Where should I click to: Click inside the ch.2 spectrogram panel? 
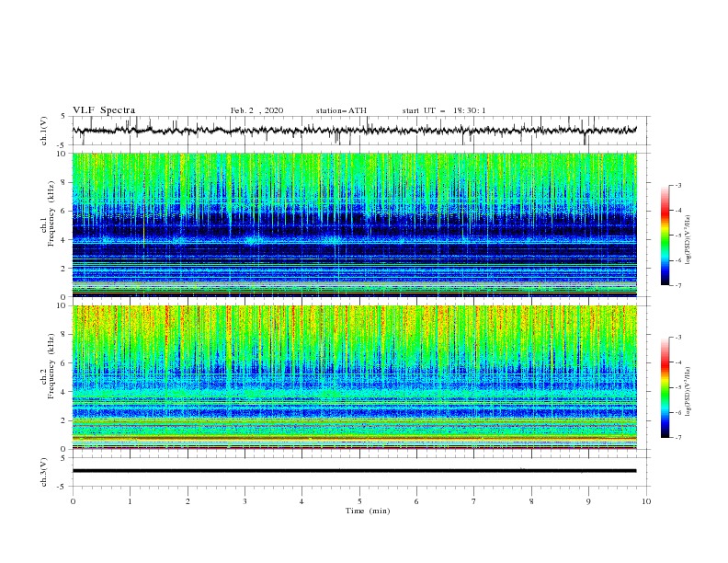click(x=354, y=377)
